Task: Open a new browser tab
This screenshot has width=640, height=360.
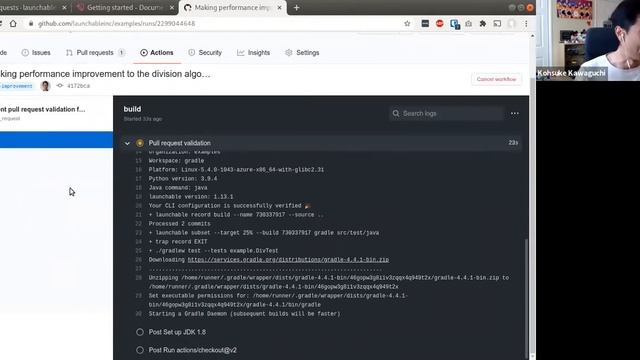Action: 296,7
